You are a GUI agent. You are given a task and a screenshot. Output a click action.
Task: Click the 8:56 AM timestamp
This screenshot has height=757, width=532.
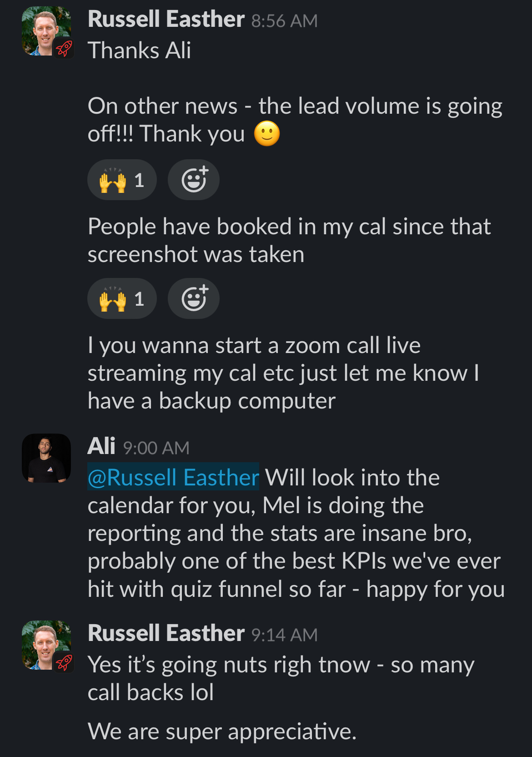coord(284,21)
